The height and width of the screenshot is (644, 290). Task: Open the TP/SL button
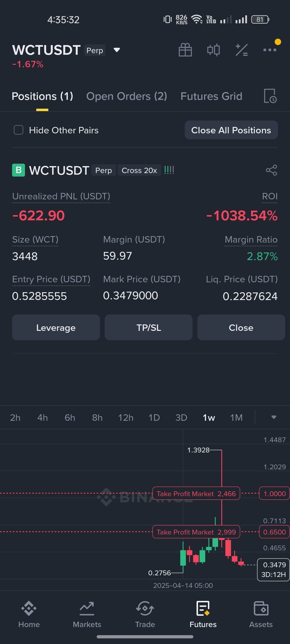148,327
